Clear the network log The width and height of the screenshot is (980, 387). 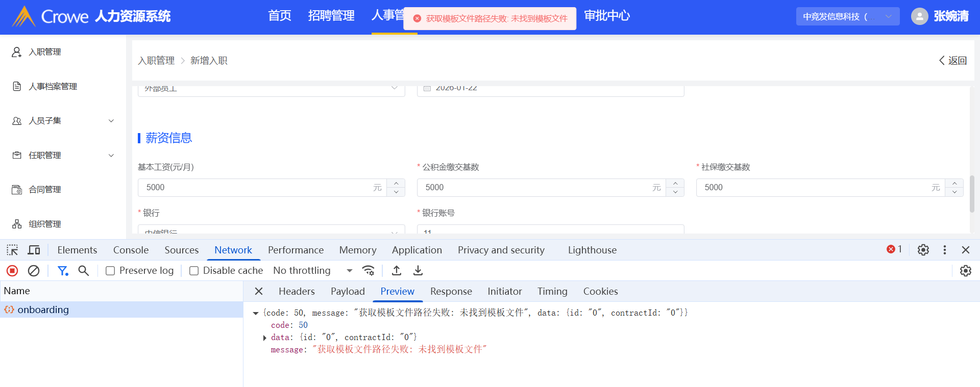[x=34, y=271]
